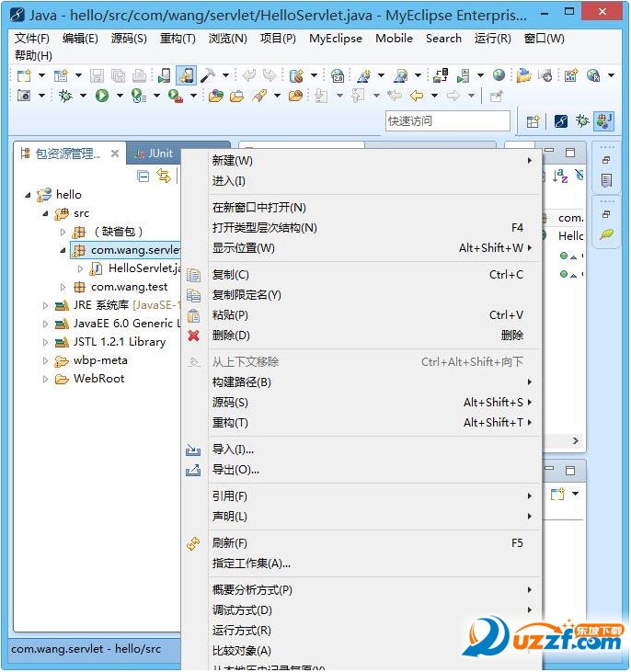The width and height of the screenshot is (631, 672).
Task: Click the task list icon on right
Action: click(x=606, y=180)
